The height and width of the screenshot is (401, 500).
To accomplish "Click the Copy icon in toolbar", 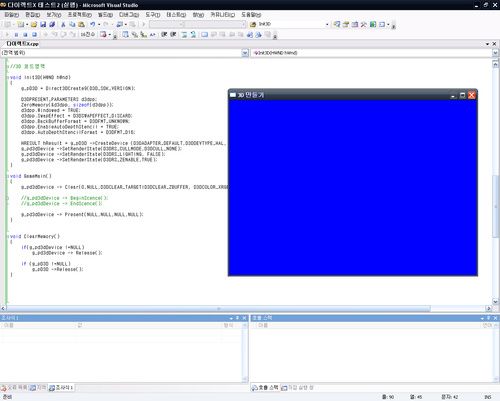I will [72, 24].
